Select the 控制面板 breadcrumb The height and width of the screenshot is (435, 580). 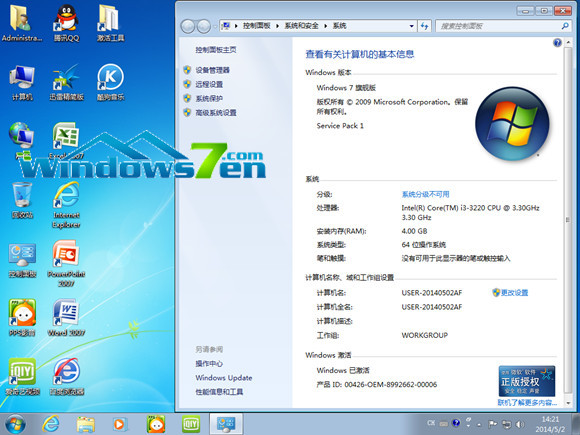(x=256, y=26)
